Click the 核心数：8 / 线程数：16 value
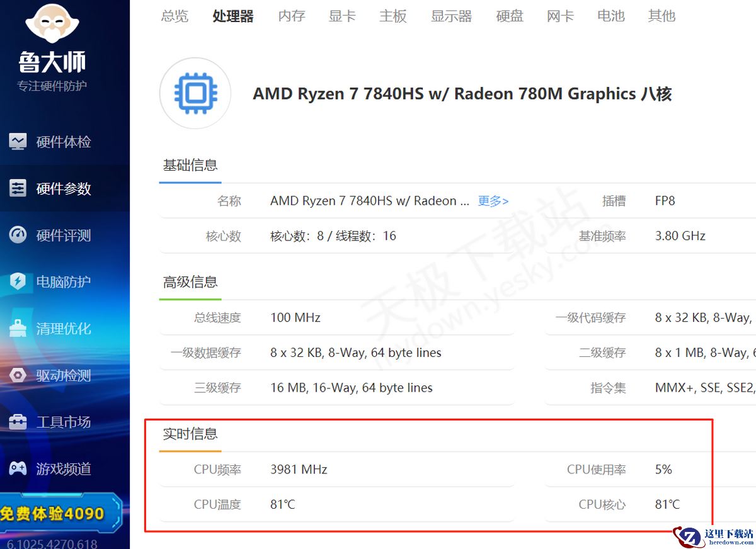756x549 pixels. coord(333,236)
